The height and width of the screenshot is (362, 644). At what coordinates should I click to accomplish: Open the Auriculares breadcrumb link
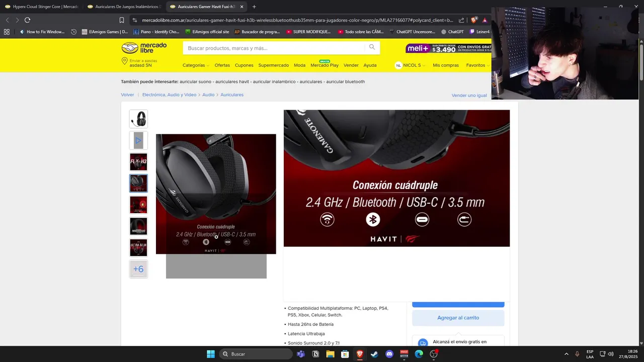(232, 95)
